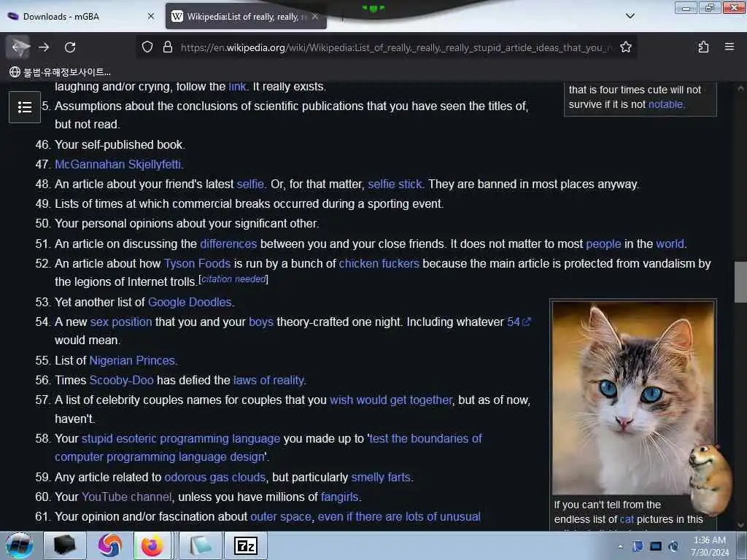The height and width of the screenshot is (560, 747).
Task: Open the 'outer space' link in item 61
Action: (x=281, y=517)
